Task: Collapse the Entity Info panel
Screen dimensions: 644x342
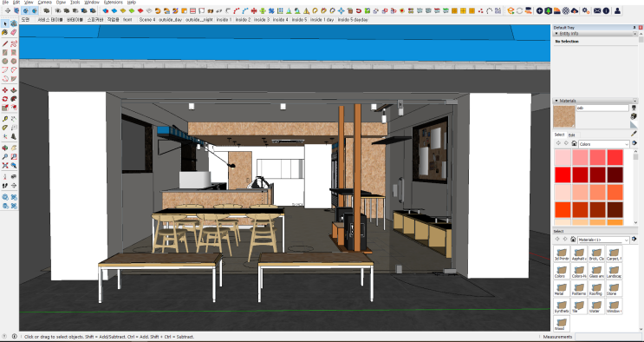Action: pyautogui.click(x=557, y=33)
